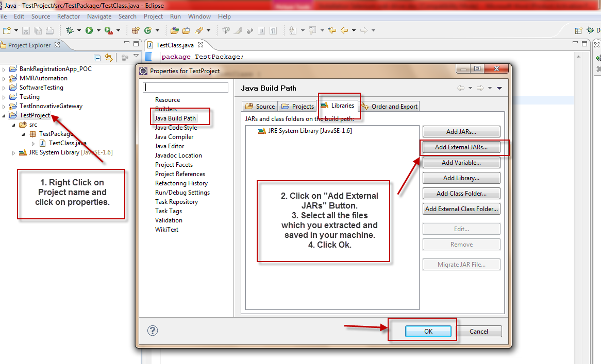The width and height of the screenshot is (601, 364).
Task: Expand the BankRegistrationApp_POC project
Action: 4,70
